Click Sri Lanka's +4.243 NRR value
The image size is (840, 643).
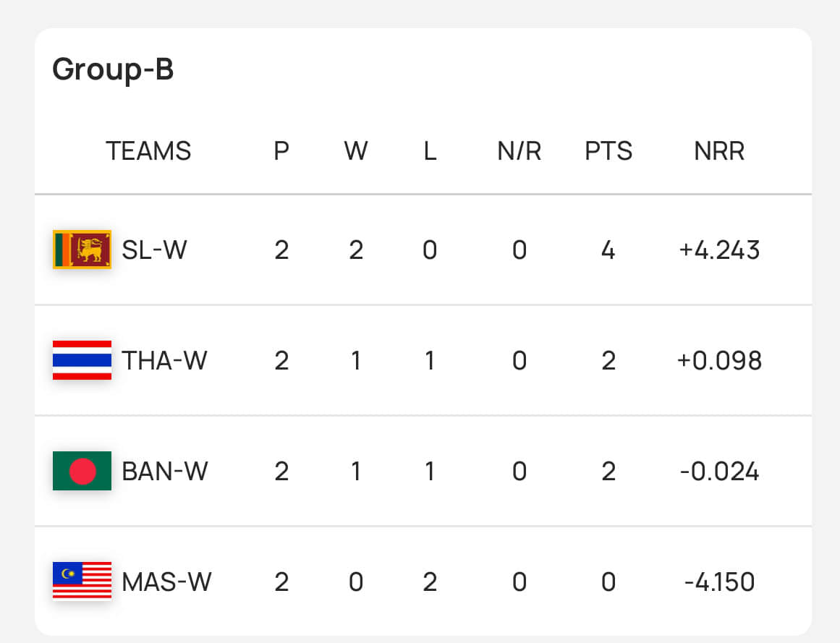point(719,250)
